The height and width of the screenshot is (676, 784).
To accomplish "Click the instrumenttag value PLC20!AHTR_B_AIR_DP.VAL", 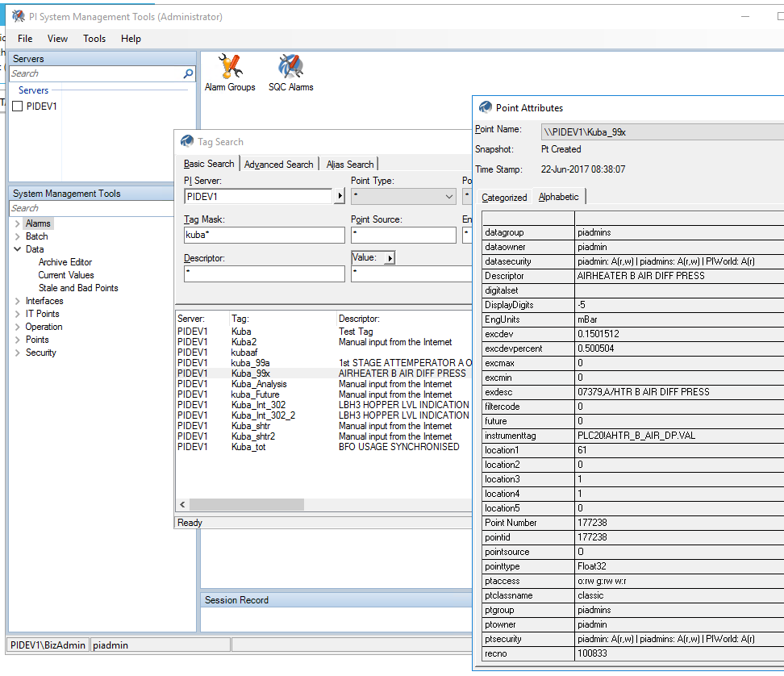I will pos(636,436).
